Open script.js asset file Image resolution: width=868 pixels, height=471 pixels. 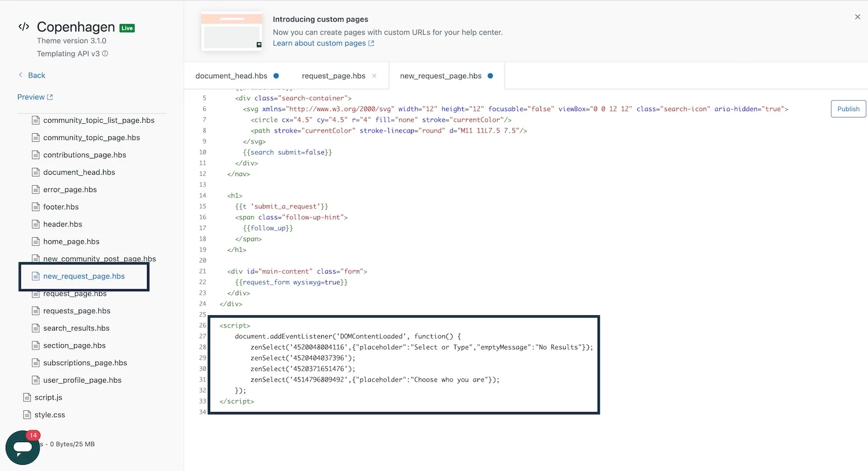pyautogui.click(x=49, y=398)
